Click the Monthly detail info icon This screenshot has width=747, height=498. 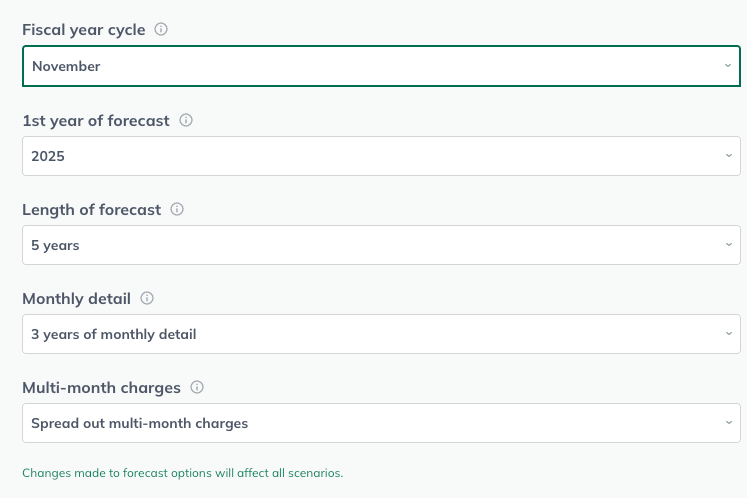point(147,298)
